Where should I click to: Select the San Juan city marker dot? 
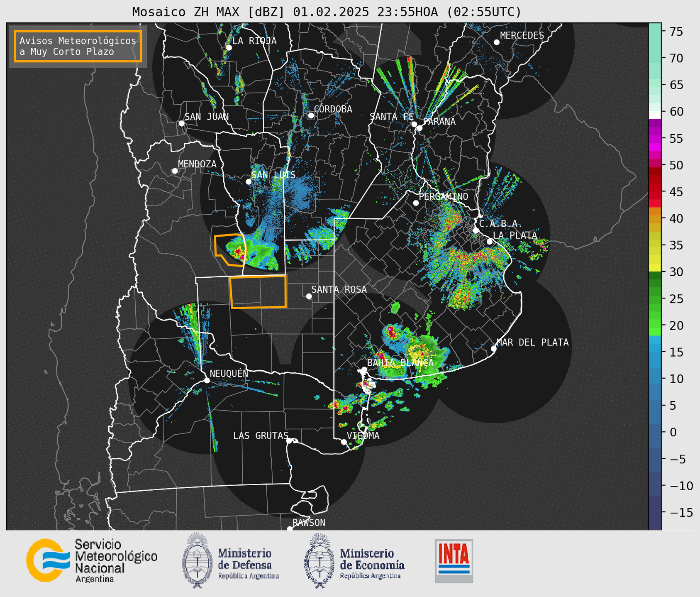coord(181,123)
